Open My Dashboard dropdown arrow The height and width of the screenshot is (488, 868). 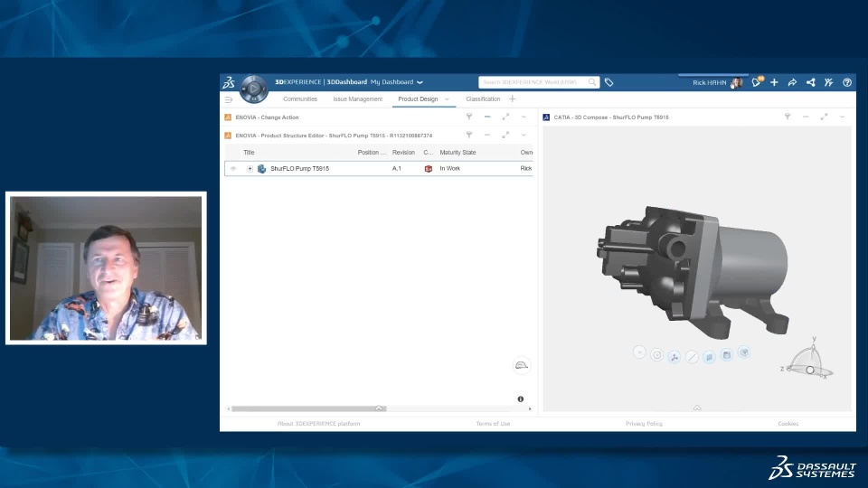[x=420, y=82]
